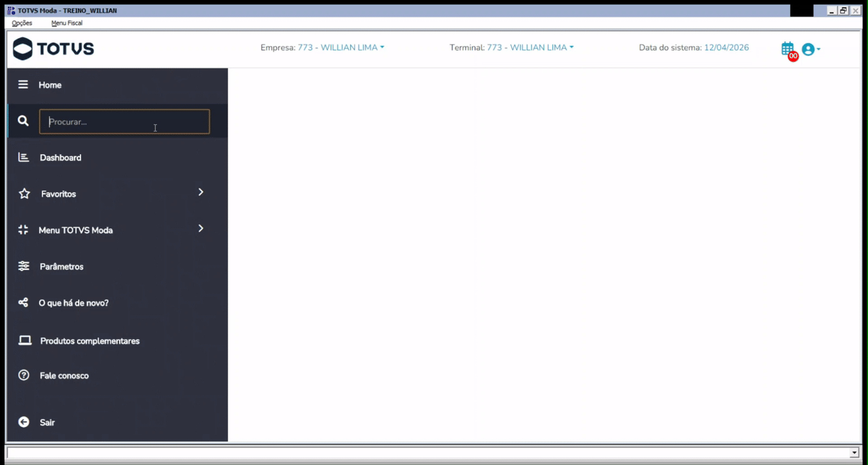868x465 pixels.
Task: Click the TOTVS Moda app icon in title bar
Action: tap(11, 10)
